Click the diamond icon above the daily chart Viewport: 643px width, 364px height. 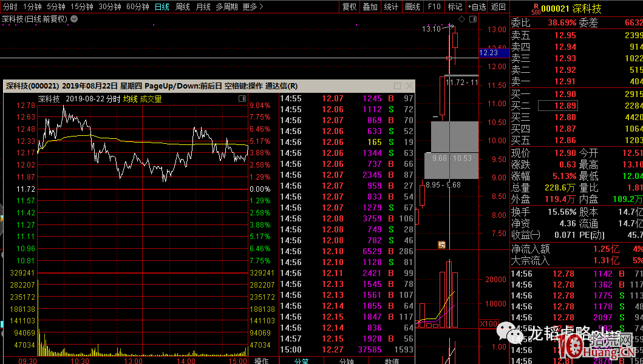(461, 19)
